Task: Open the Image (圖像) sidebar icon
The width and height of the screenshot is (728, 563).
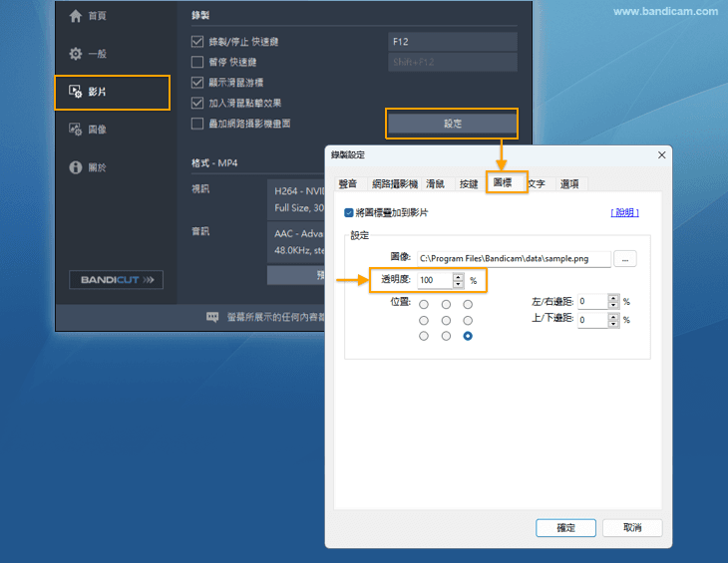Action: 76,130
